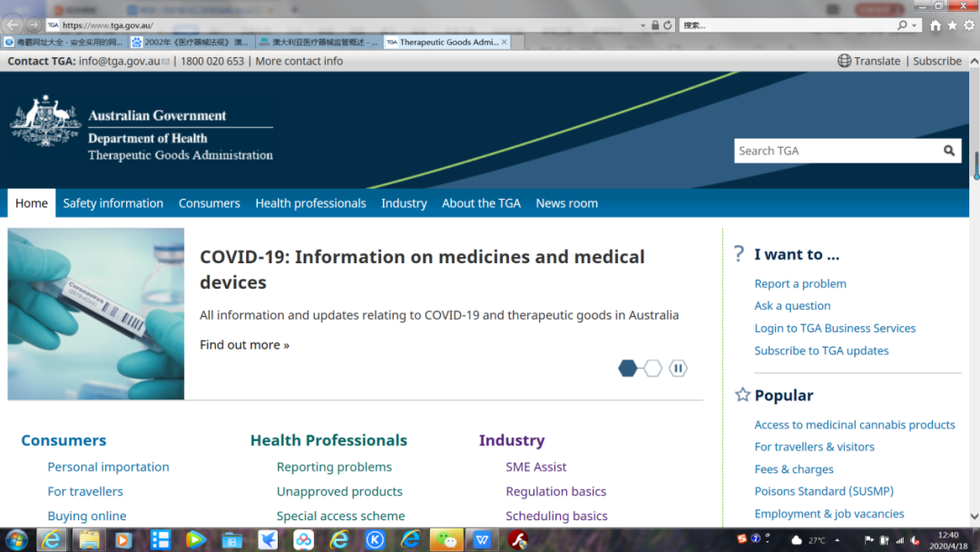Viewport: 980px width, 552px height.
Task: Click the Translate globe icon
Action: point(845,61)
